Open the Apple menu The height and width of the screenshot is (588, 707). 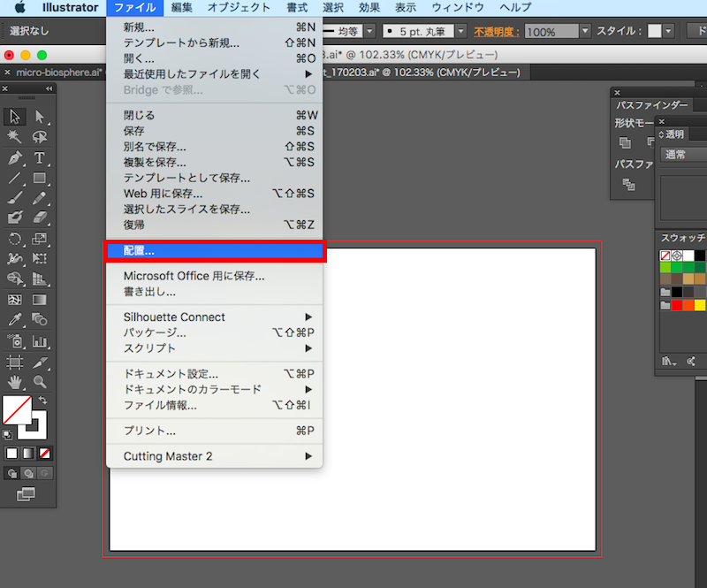[x=19, y=8]
